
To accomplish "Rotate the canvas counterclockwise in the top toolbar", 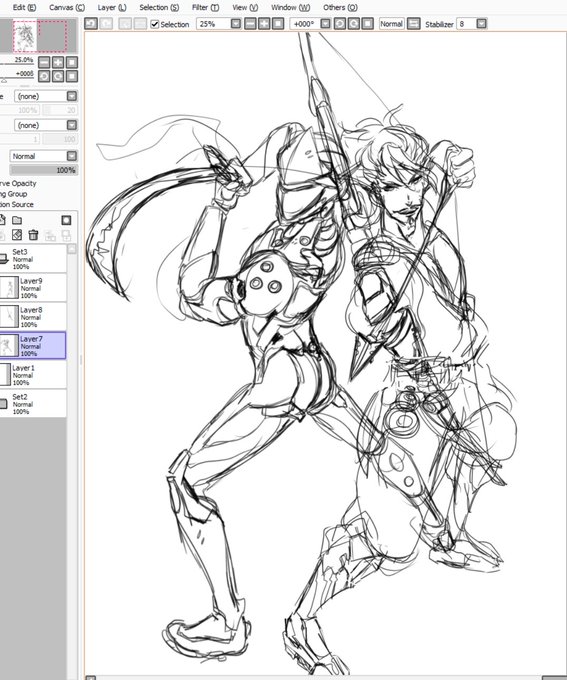I will tap(340, 23).
